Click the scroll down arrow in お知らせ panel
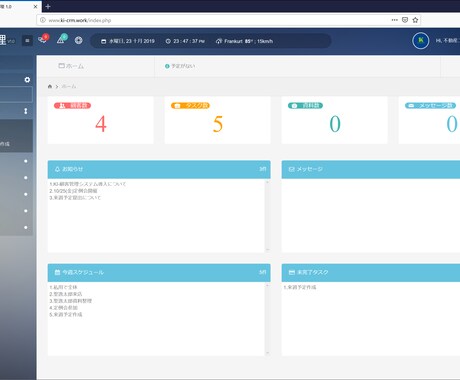460x380 pixels. tap(267, 250)
